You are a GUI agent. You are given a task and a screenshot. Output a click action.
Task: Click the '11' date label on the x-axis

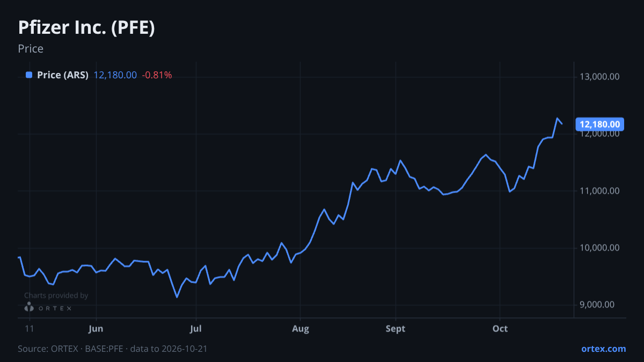click(30, 329)
